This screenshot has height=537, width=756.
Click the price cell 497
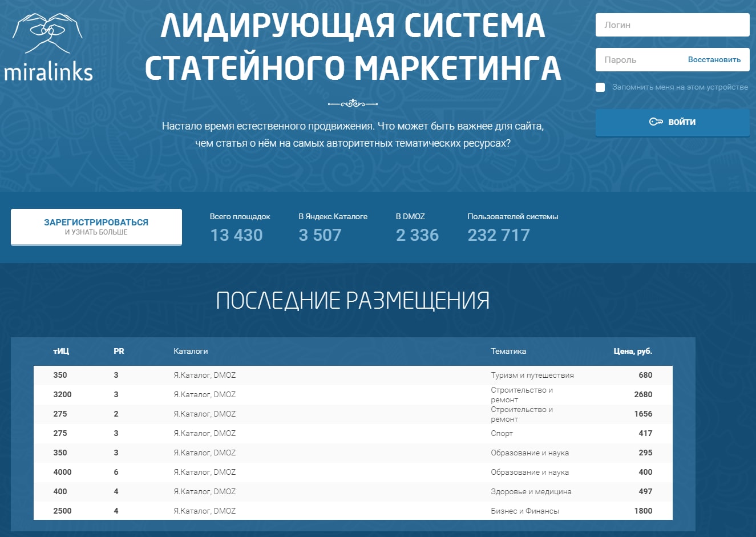pos(645,491)
